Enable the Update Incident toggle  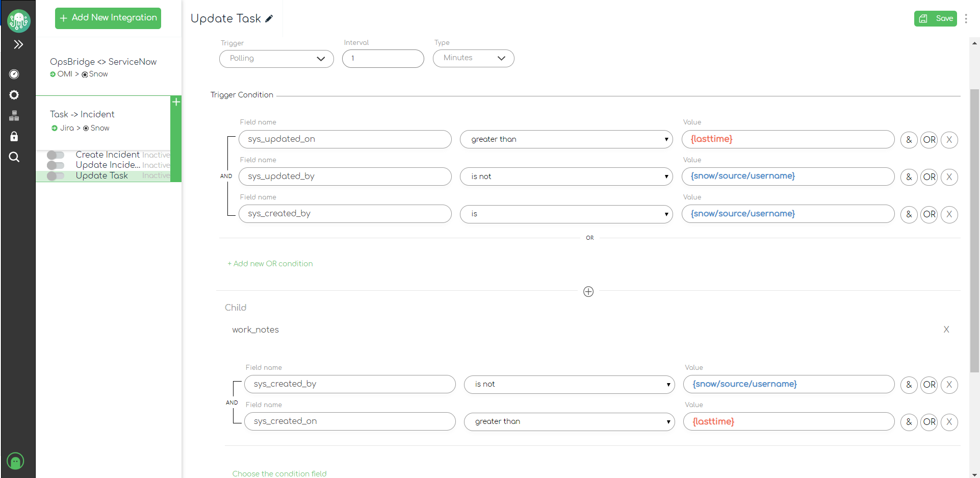pos(56,165)
